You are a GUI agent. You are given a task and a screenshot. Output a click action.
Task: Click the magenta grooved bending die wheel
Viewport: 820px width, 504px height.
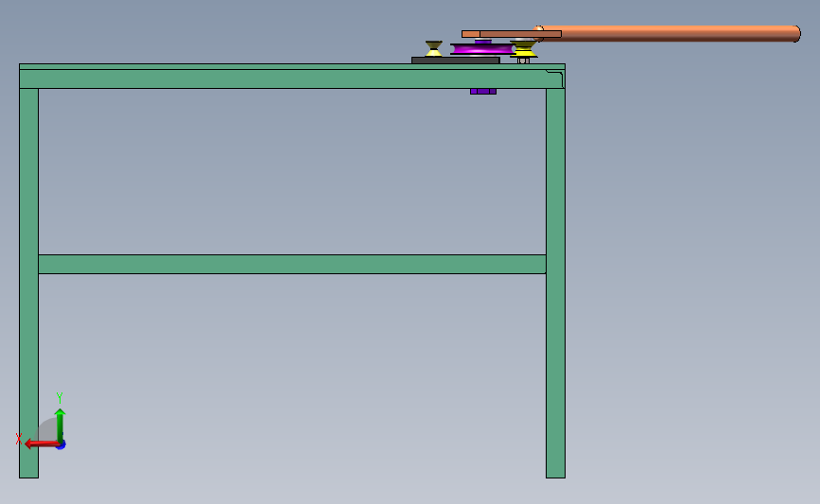(x=482, y=49)
